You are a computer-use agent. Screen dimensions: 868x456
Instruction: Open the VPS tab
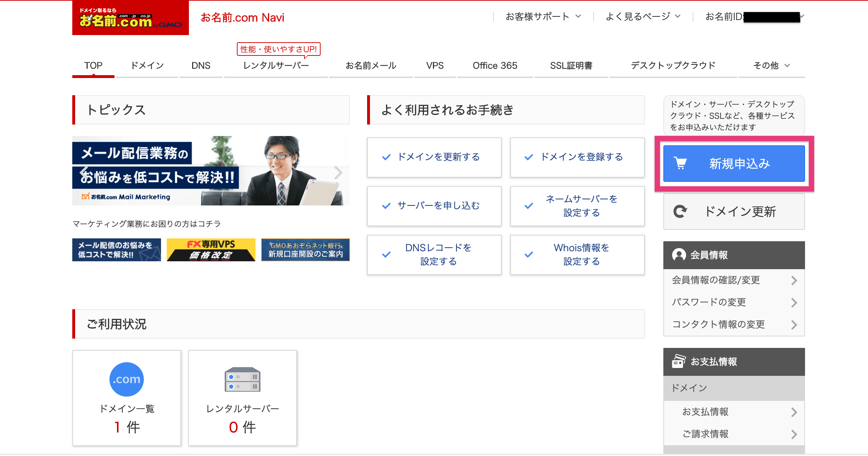click(435, 66)
